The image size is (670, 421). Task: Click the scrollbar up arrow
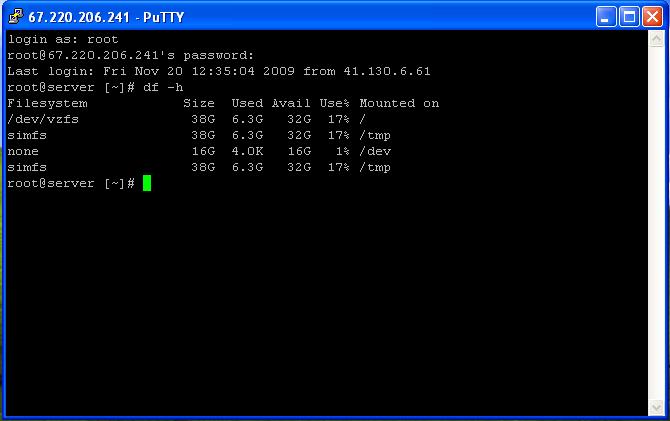(656, 39)
